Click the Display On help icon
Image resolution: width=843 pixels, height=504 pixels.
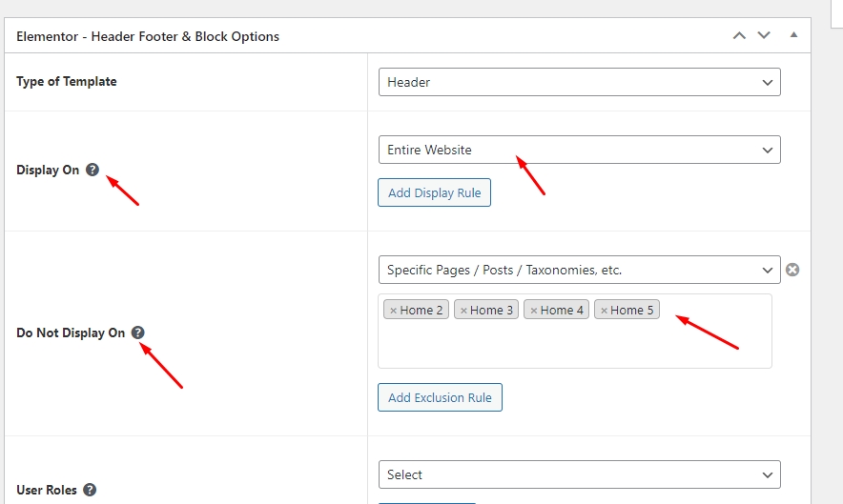pos(93,170)
